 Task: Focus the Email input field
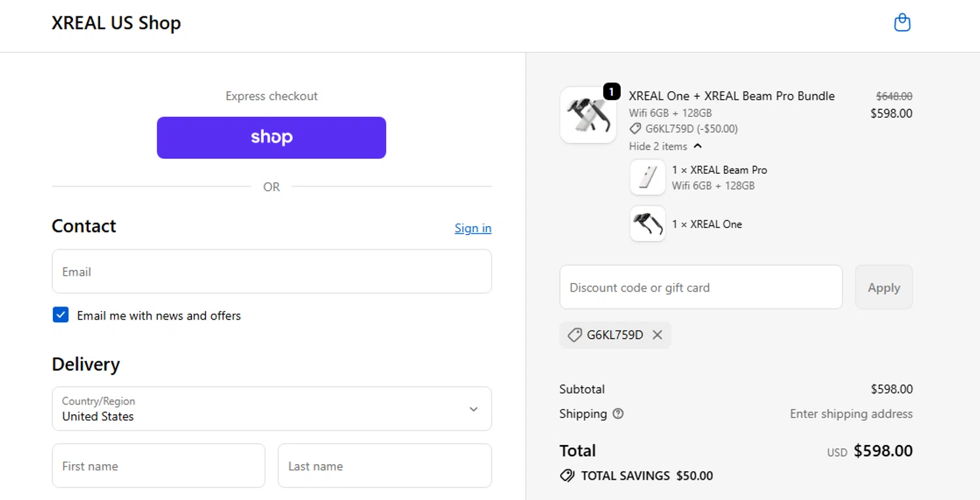272,271
